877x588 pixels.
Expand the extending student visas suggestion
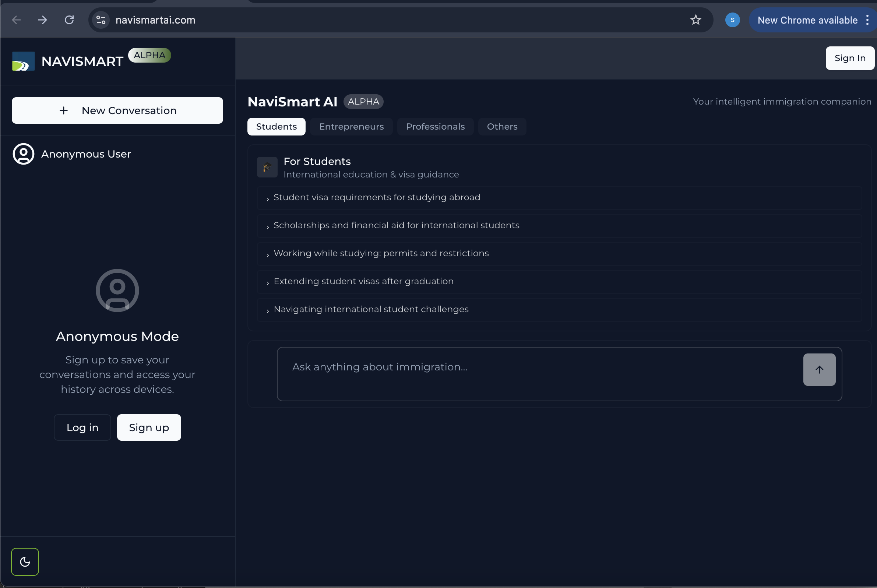tap(363, 281)
